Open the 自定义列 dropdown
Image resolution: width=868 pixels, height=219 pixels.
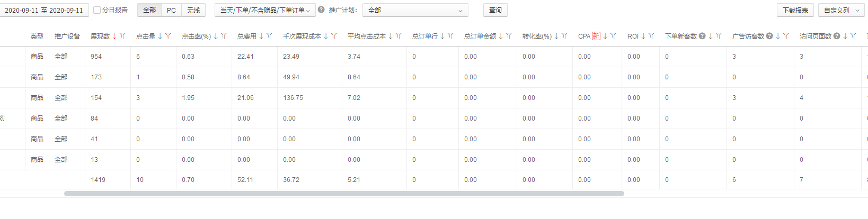(x=841, y=10)
